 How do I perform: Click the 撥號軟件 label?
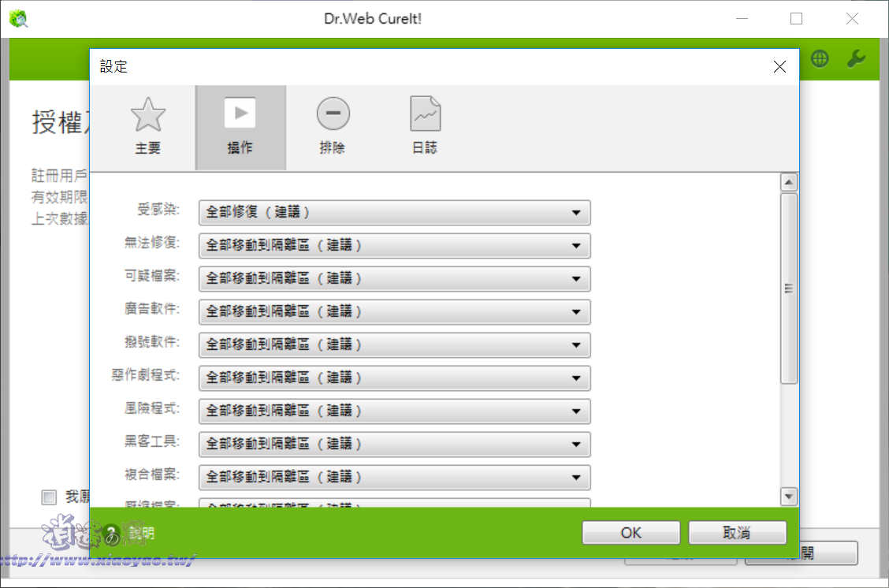pyautogui.click(x=152, y=342)
